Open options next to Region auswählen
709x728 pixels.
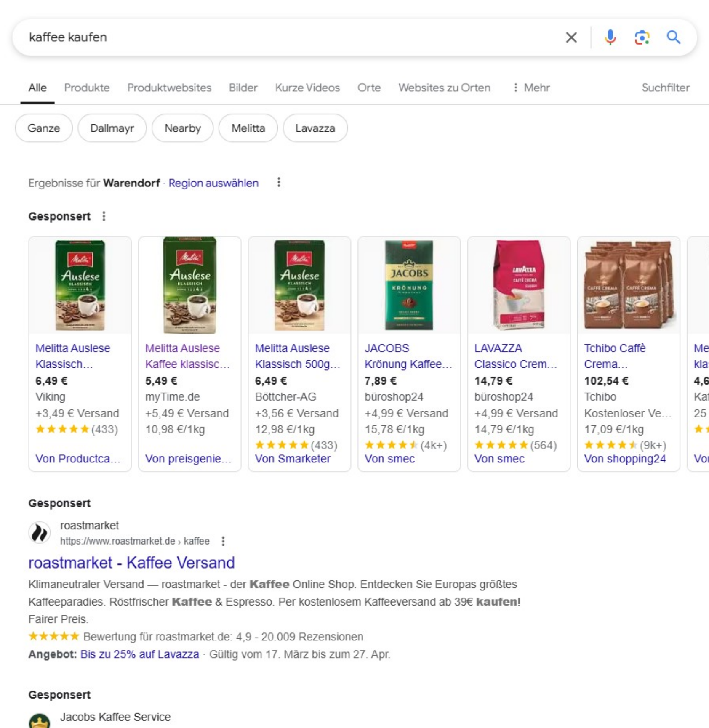click(279, 183)
